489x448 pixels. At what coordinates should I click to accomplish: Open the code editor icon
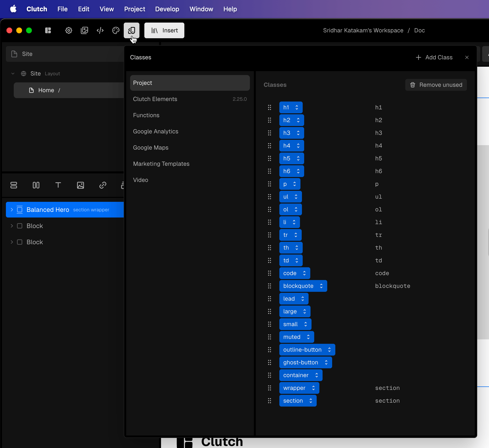(x=100, y=30)
